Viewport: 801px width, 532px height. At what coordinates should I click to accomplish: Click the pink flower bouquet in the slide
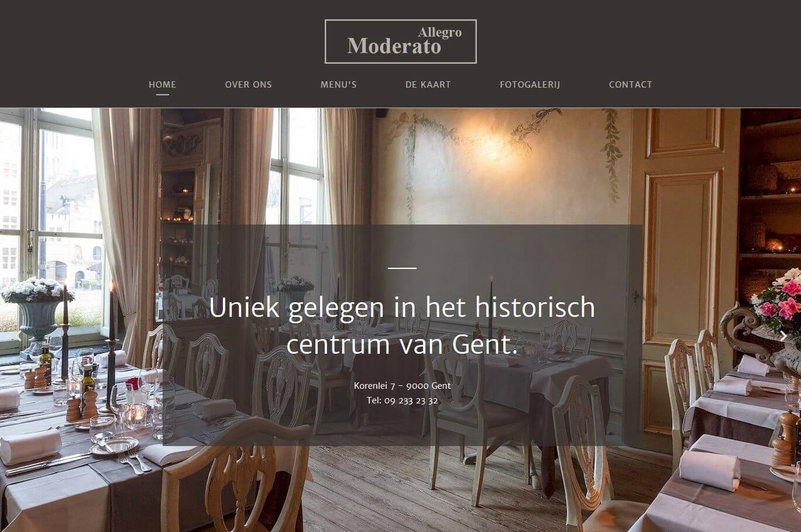[x=777, y=301]
